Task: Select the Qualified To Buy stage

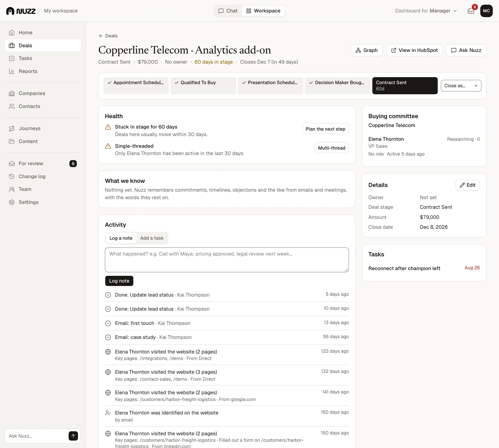Action: coord(203,85)
